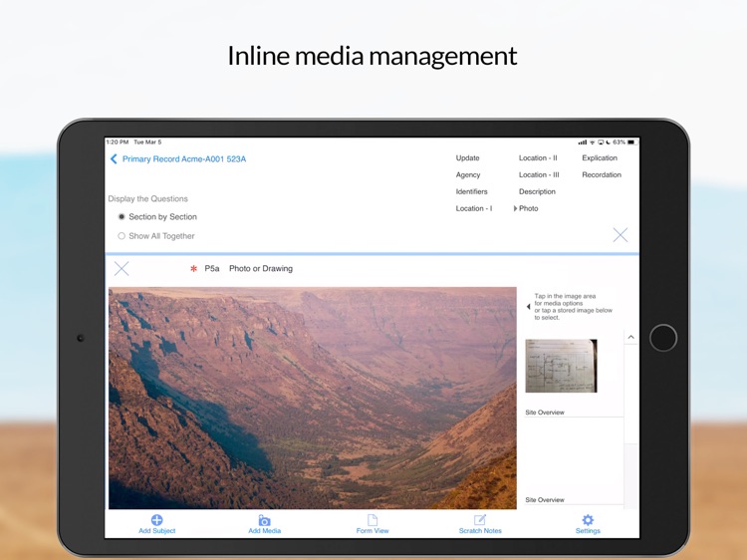Open the Settings gear

coord(588,520)
